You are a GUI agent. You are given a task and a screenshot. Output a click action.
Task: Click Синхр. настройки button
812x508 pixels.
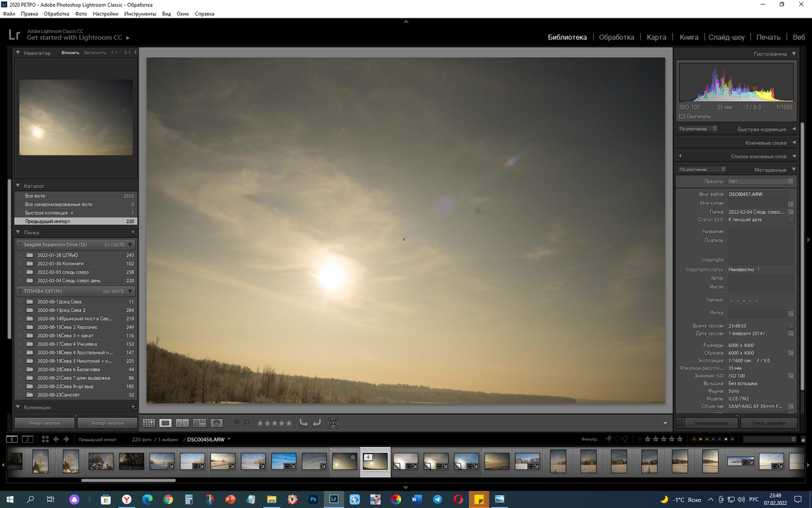769,423
